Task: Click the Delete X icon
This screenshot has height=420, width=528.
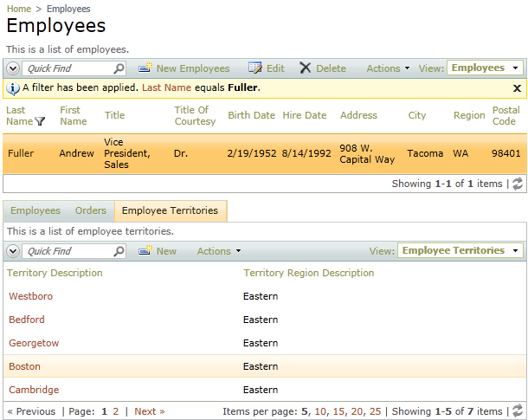Action: point(305,68)
